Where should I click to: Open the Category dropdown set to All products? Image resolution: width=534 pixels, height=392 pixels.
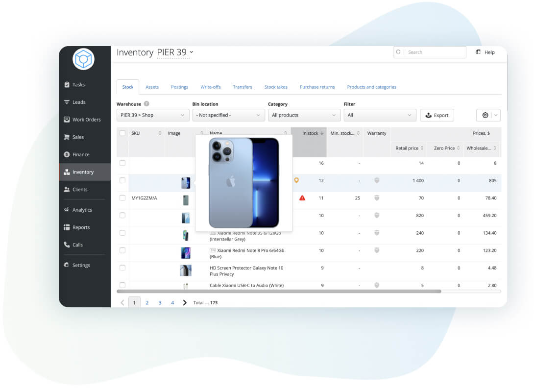(x=304, y=115)
